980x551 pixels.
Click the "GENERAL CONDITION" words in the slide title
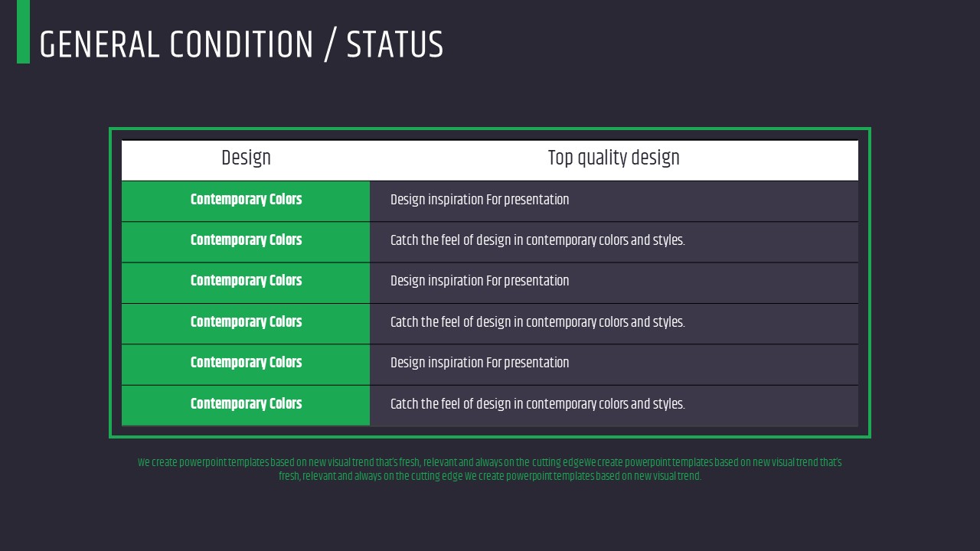click(176, 45)
